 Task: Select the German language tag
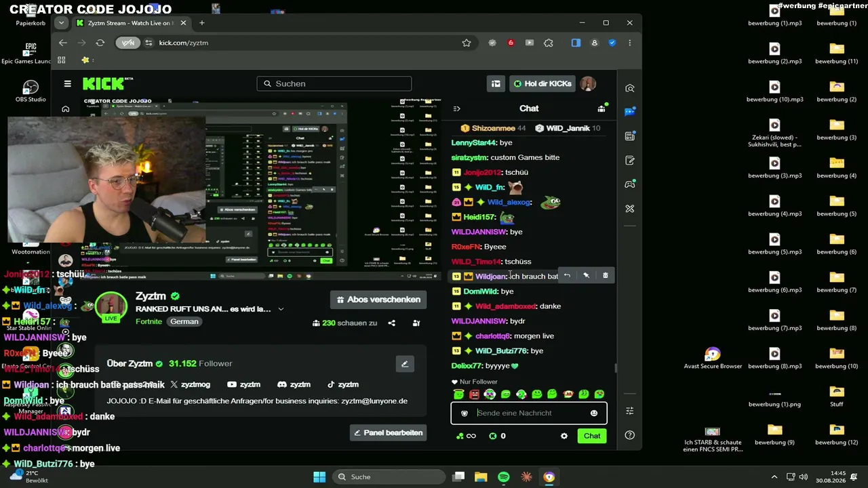(184, 321)
